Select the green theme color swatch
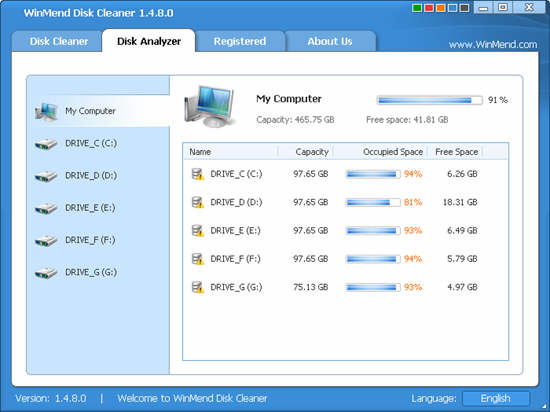The width and height of the screenshot is (550, 412). (417, 8)
